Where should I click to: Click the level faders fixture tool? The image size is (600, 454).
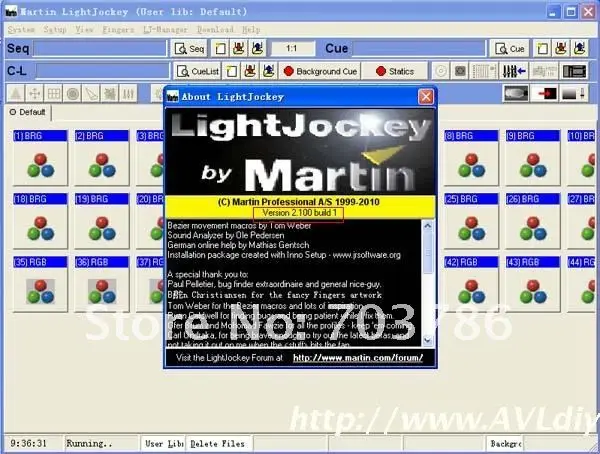[128, 93]
